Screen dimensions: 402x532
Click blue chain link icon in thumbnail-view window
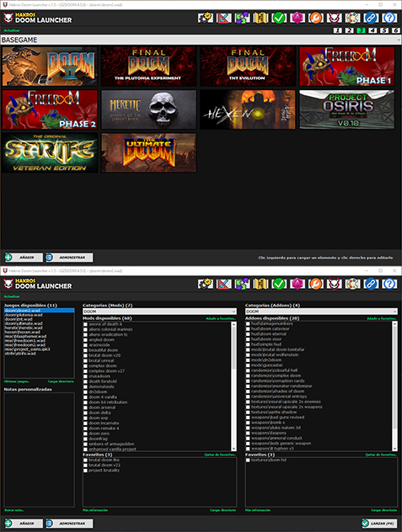[x=371, y=18]
